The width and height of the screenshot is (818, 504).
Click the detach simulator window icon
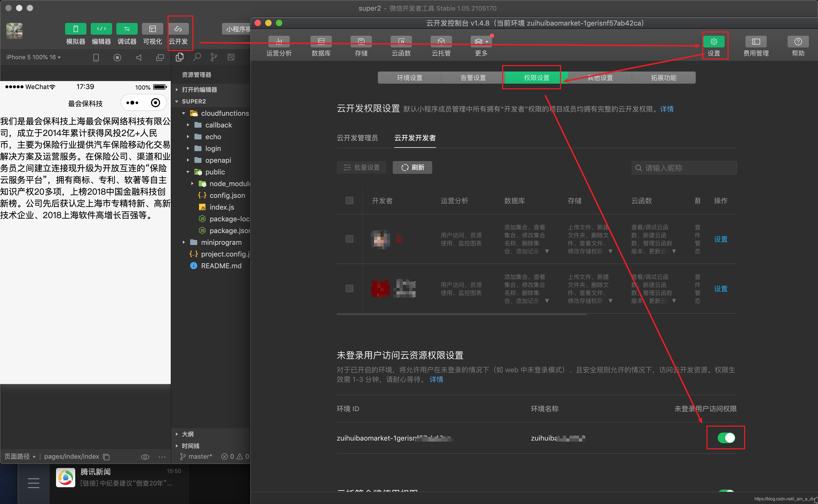click(160, 57)
